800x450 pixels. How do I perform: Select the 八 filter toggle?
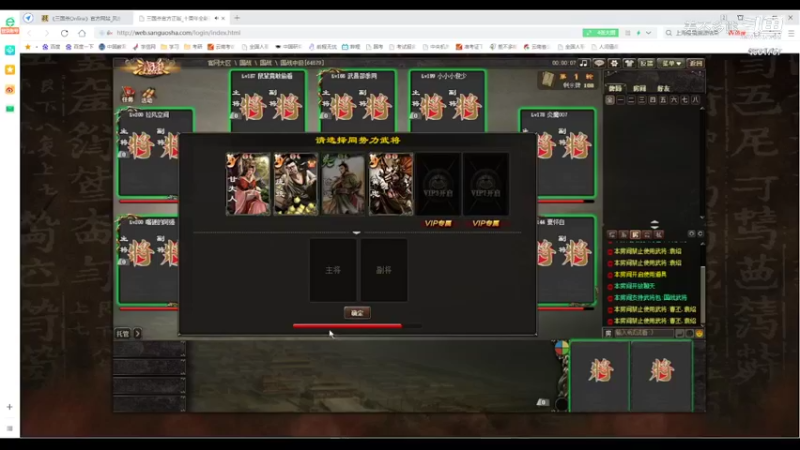[695, 100]
